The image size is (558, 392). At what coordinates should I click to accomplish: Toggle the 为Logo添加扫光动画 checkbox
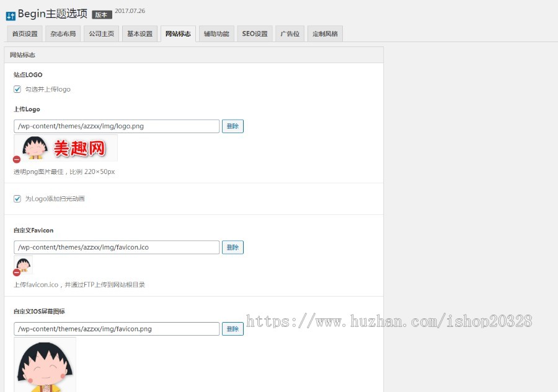coord(17,199)
